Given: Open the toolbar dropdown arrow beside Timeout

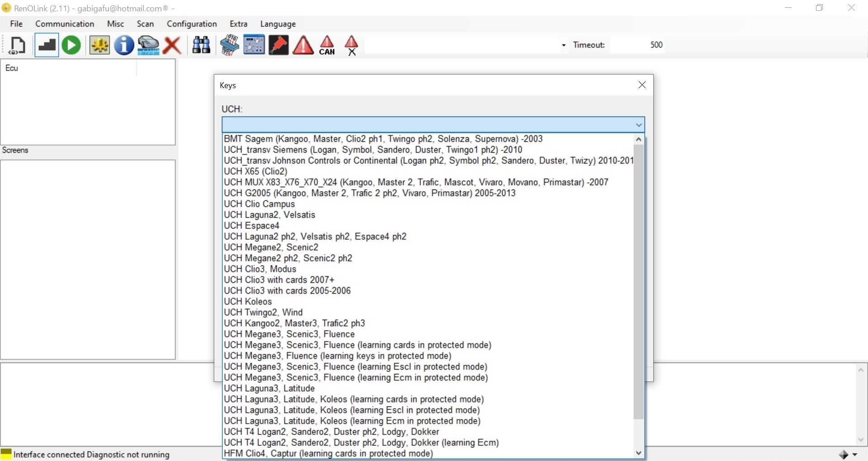Looking at the screenshot, I should [563, 45].
